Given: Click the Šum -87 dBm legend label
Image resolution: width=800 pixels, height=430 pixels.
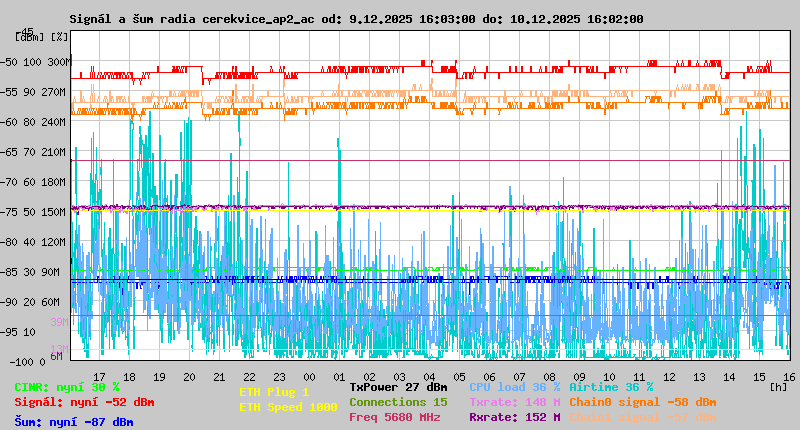Looking at the screenshot, I should (x=73, y=422).
